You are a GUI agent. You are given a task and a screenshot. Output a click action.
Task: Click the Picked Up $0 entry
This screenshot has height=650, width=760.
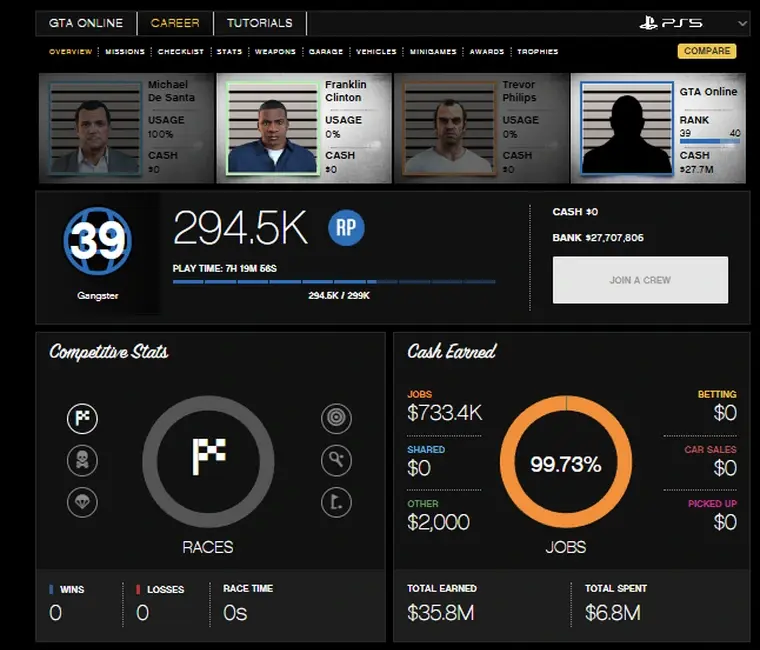[x=712, y=516]
